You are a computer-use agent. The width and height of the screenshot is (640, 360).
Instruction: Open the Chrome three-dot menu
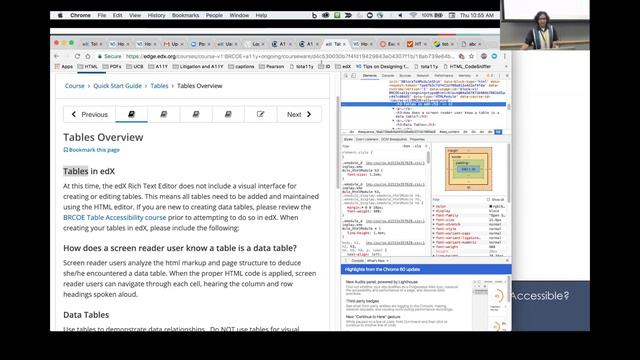(x=504, y=56)
